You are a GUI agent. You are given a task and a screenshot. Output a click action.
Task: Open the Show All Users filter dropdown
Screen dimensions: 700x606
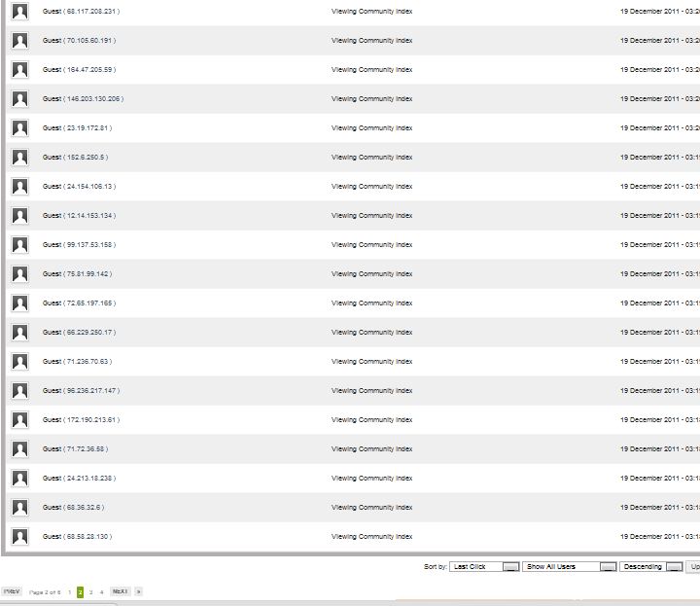pyautogui.click(x=570, y=567)
